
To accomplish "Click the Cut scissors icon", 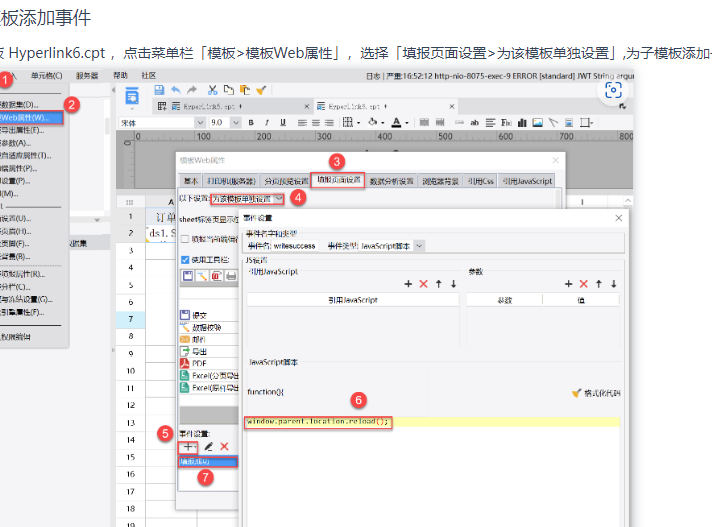I will coord(212,90).
